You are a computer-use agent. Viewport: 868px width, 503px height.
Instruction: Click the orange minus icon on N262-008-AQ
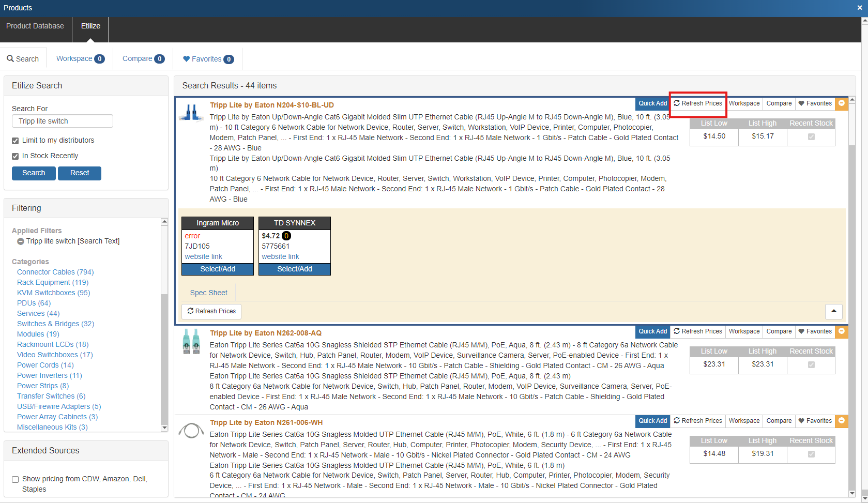[x=842, y=331]
